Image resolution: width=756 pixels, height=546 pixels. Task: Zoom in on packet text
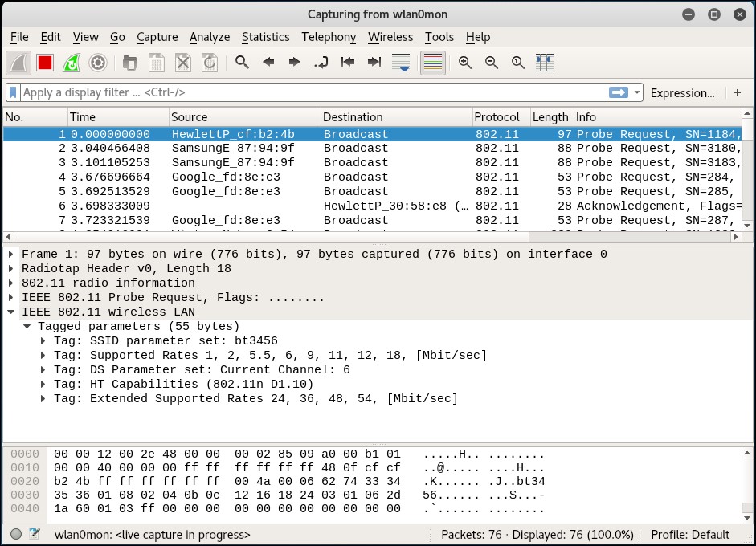coord(465,62)
